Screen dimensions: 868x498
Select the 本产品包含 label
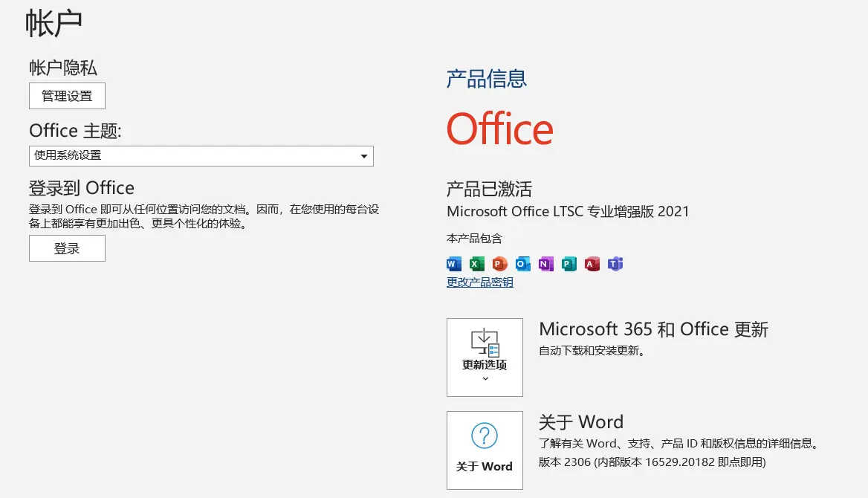[x=474, y=239]
